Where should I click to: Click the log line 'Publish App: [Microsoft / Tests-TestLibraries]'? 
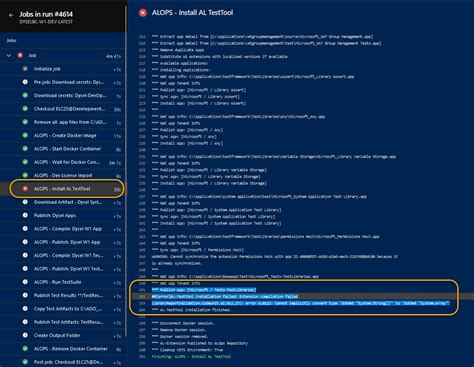pos(204,290)
